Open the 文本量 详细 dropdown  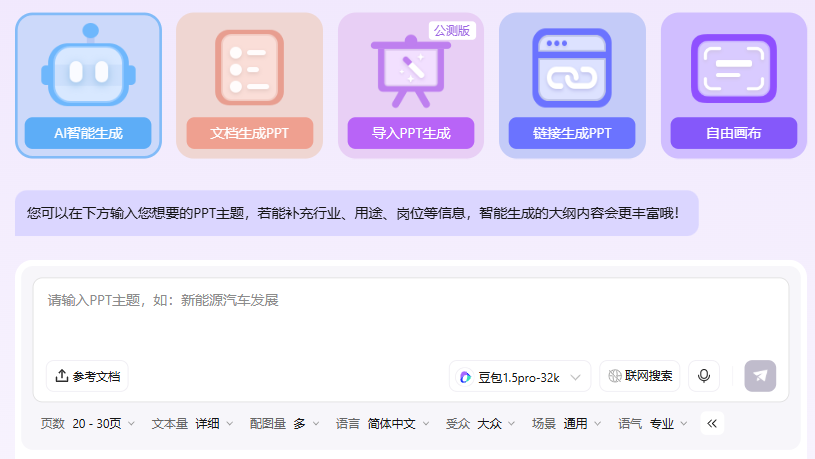(x=192, y=424)
